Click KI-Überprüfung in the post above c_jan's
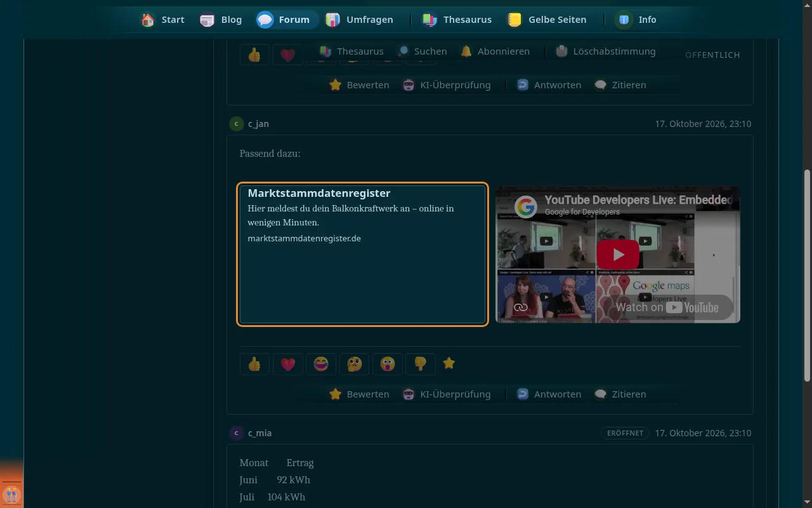812x508 pixels. [447, 85]
